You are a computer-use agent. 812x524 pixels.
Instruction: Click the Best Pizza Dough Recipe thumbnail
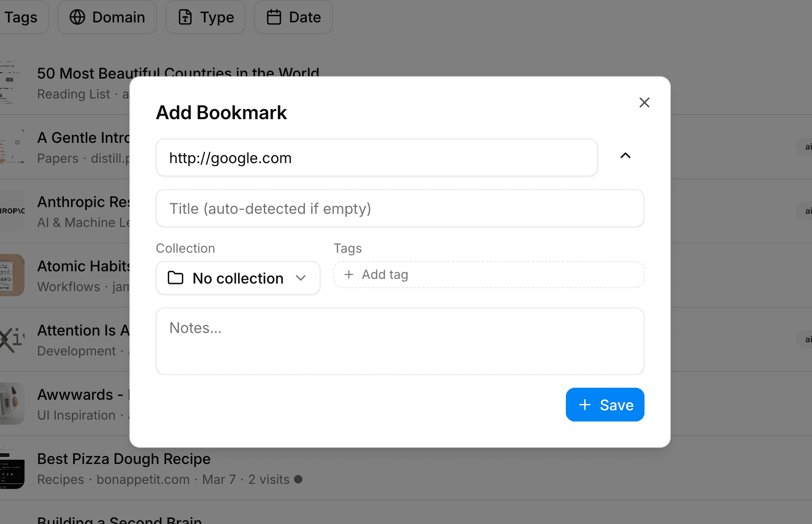pyautogui.click(x=12, y=468)
